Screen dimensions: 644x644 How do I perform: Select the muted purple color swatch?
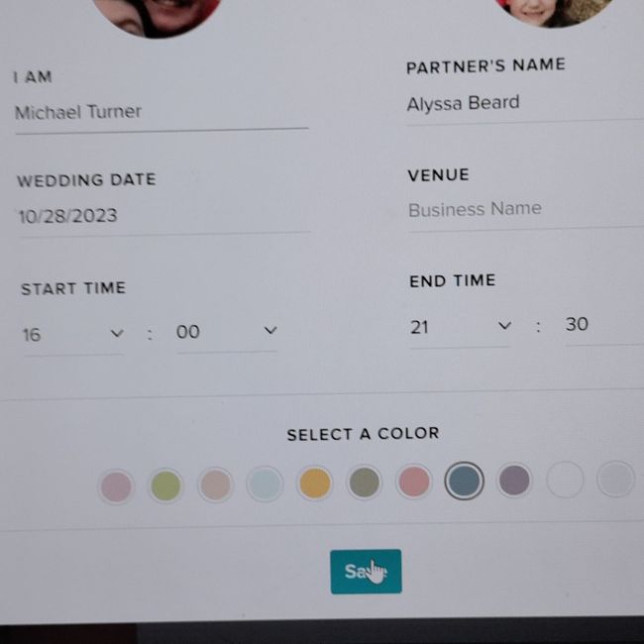tap(514, 480)
